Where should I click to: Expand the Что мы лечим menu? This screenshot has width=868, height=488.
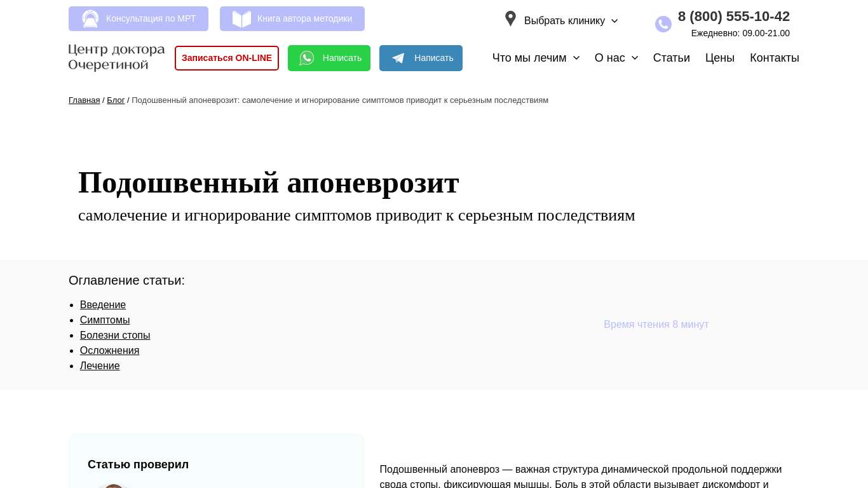click(x=536, y=58)
